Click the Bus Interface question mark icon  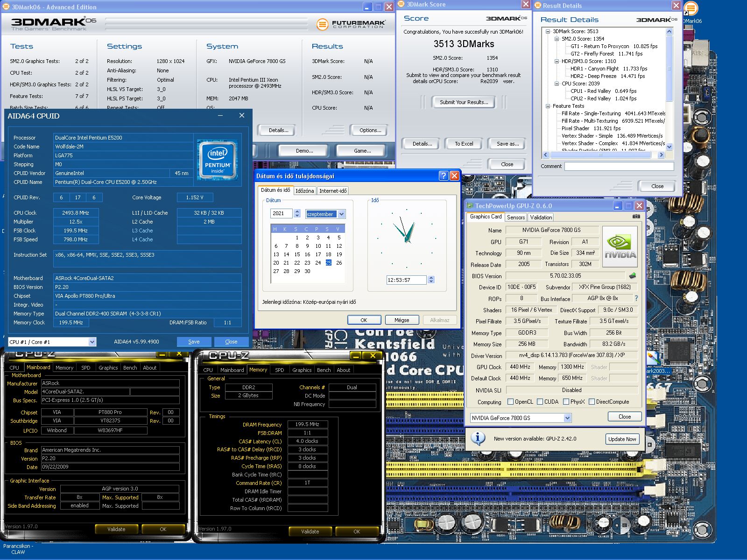click(636, 298)
